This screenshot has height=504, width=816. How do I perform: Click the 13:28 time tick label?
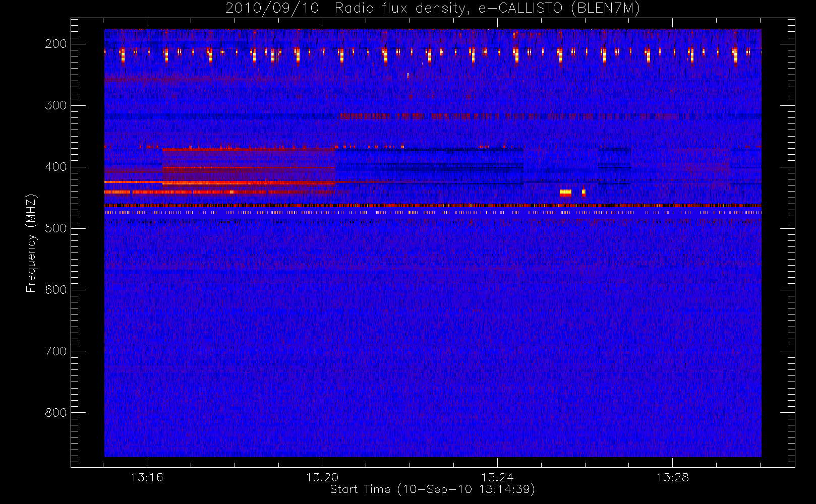click(672, 477)
